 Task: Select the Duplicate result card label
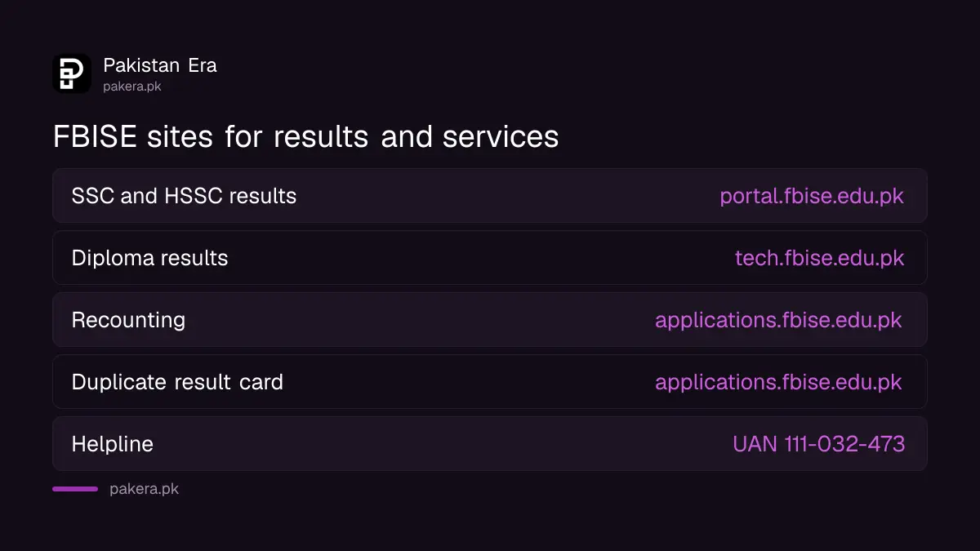coord(177,382)
